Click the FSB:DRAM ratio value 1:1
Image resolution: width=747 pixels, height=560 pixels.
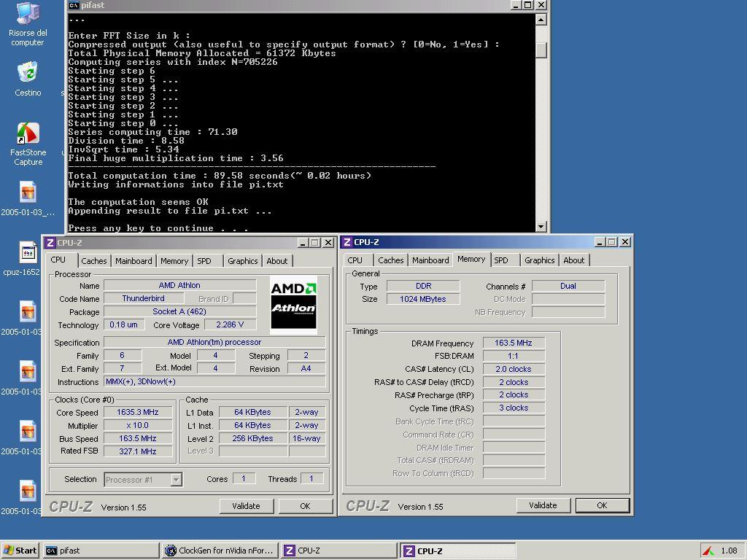514,356
